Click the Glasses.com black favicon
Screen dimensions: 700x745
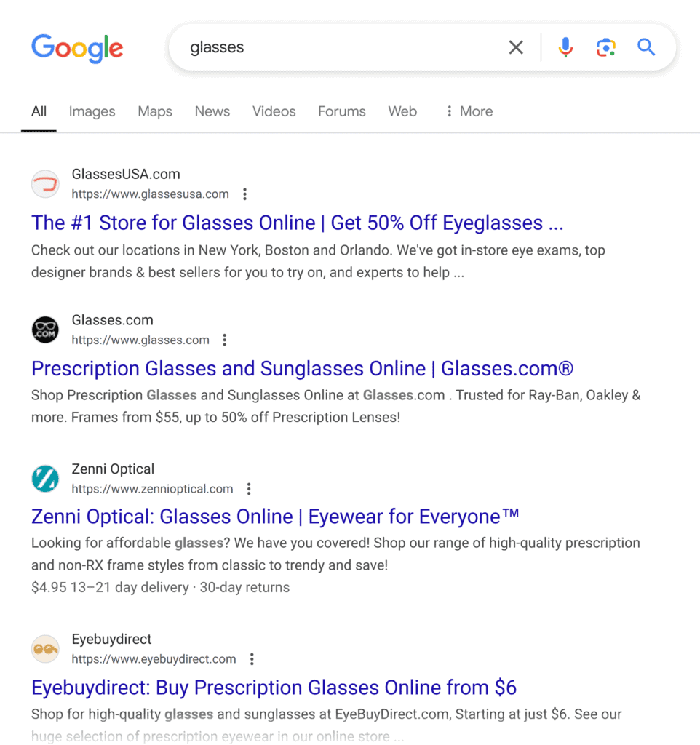[45, 330]
